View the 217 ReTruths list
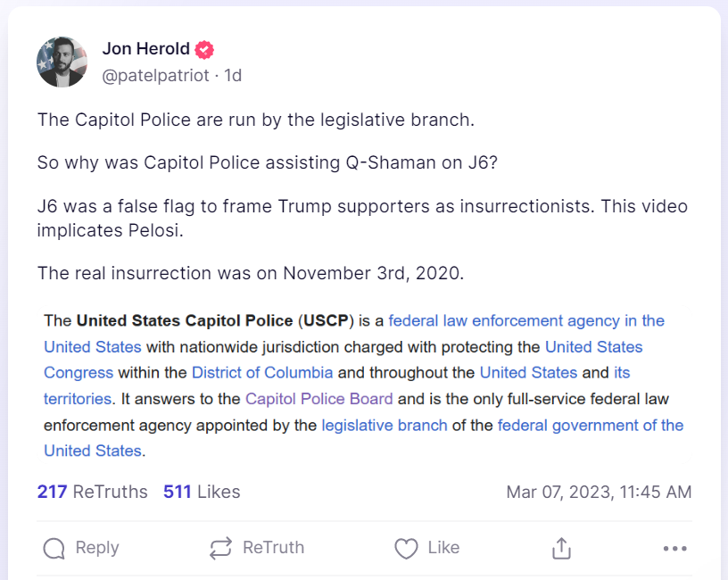Screen dimensions: 728x580 click(x=92, y=492)
